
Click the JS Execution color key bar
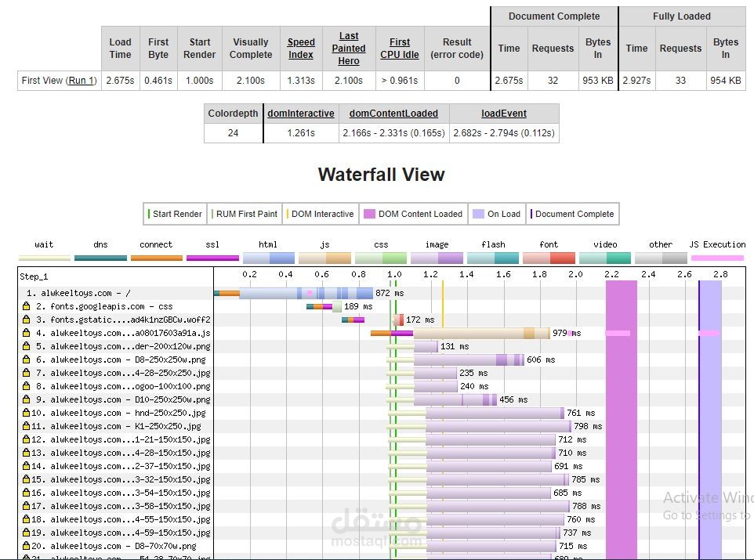pos(717,258)
